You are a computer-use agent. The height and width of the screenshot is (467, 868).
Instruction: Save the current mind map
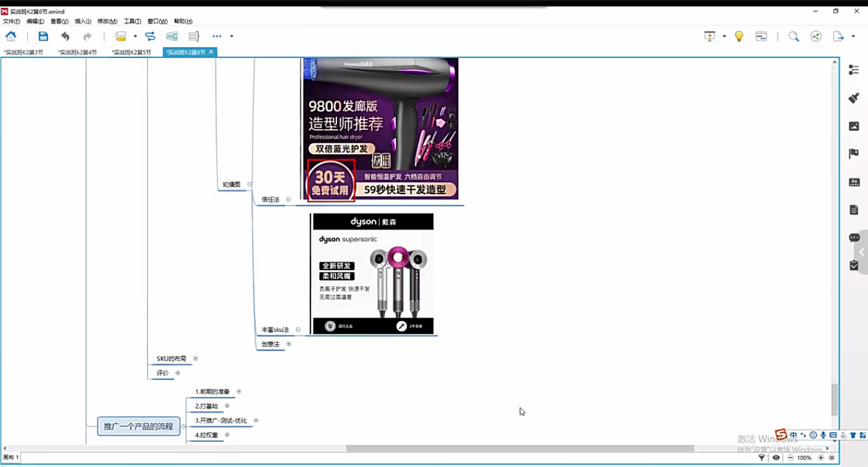[43, 36]
